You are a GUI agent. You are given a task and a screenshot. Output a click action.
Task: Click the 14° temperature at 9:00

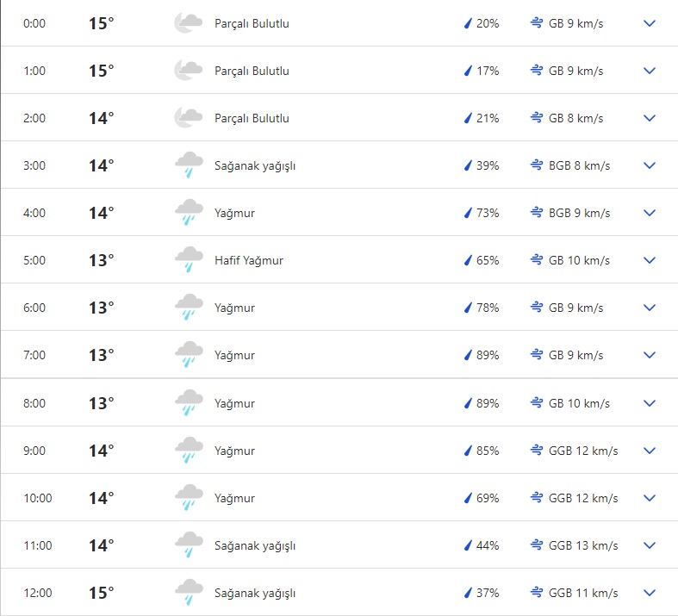(x=101, y=451)
